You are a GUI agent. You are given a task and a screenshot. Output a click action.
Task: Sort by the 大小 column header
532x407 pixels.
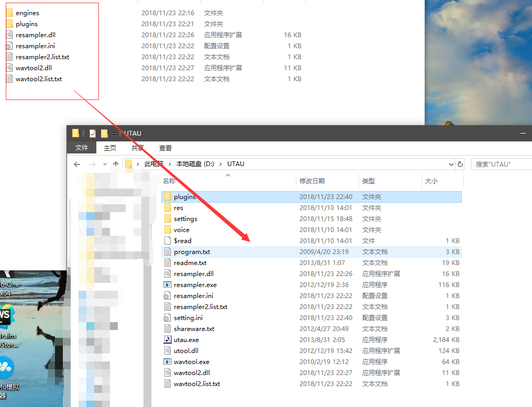pos(442,181)
